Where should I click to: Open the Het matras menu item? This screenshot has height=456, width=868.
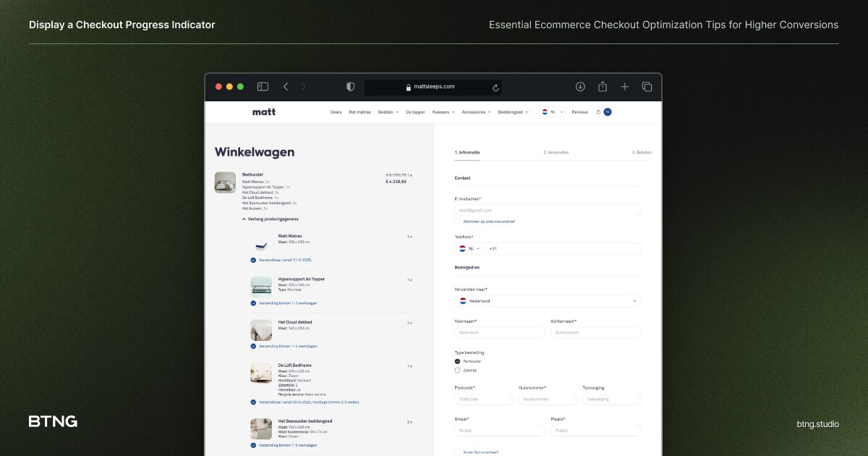[359, 112]
